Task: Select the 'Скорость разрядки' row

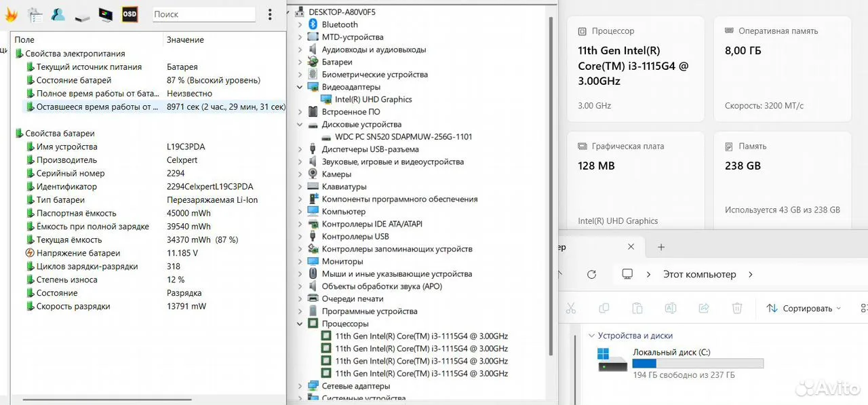Action: [149, 307]
